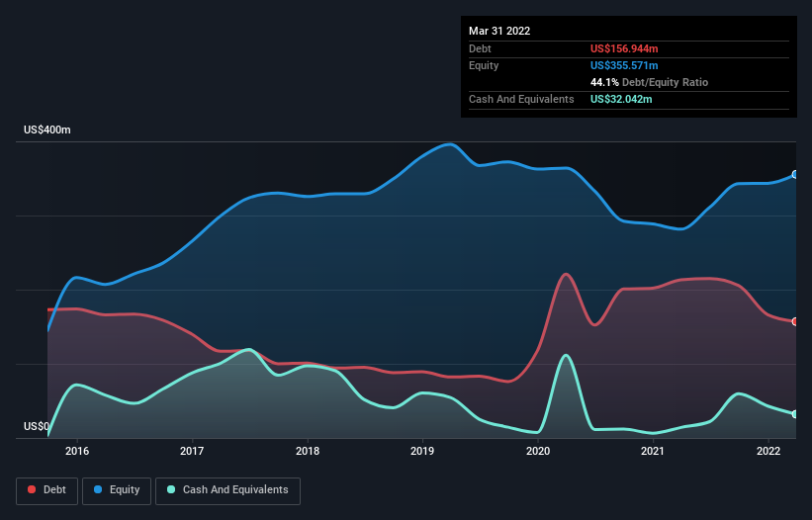Toggle the Debt legend button
812x520 pixels.
[47, 490]
